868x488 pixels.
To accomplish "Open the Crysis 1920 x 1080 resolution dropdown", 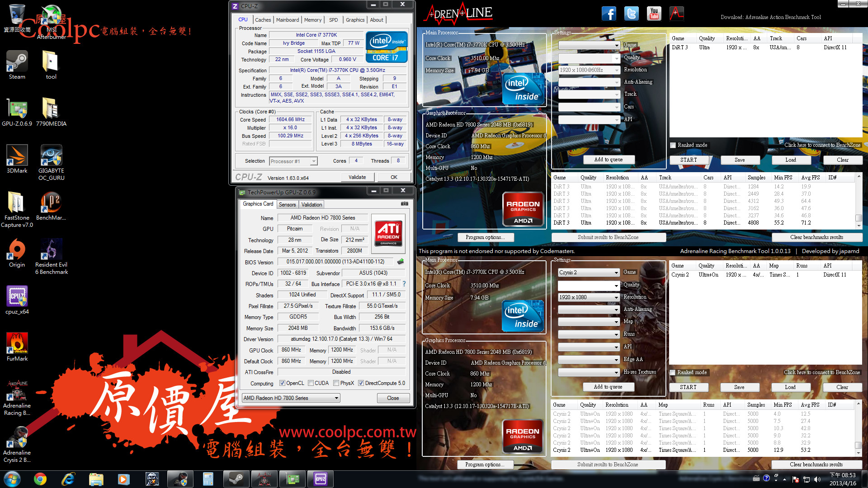I will (589, 297).
